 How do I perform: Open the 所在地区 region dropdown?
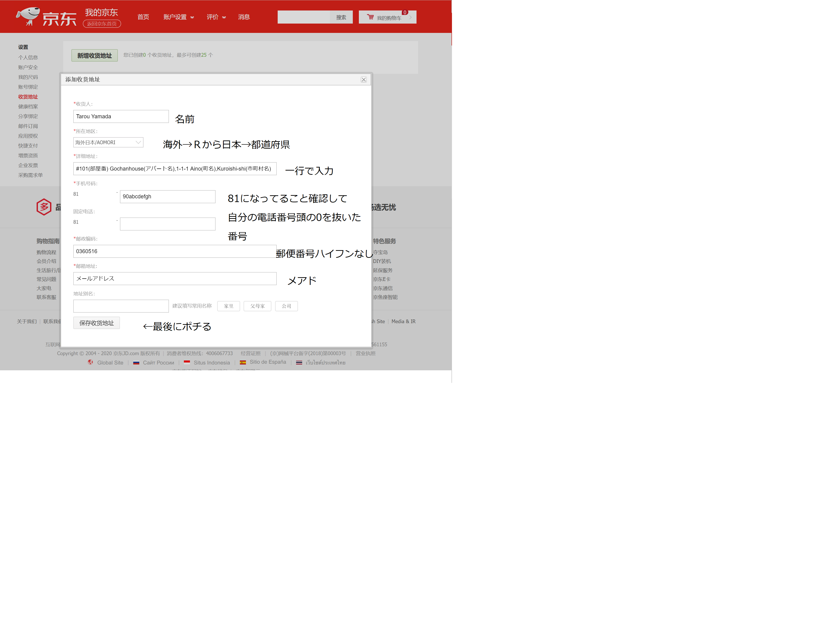[x=108, y=142]
